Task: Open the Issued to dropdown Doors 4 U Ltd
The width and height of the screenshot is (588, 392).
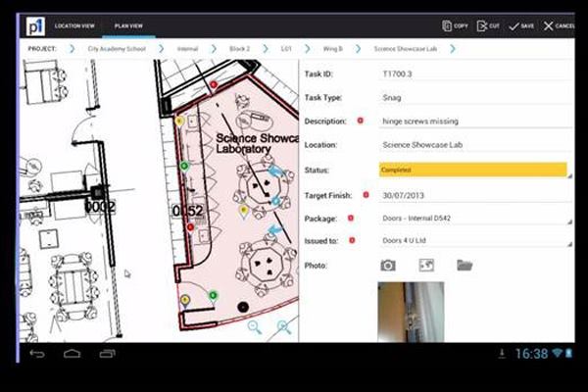Action: tap(475, 240)
